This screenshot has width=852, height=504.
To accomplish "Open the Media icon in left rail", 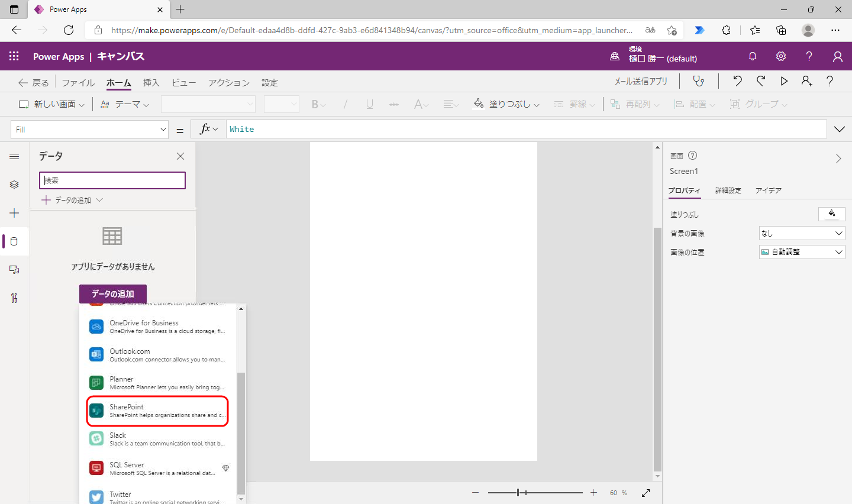I will [x=14, y=270].
